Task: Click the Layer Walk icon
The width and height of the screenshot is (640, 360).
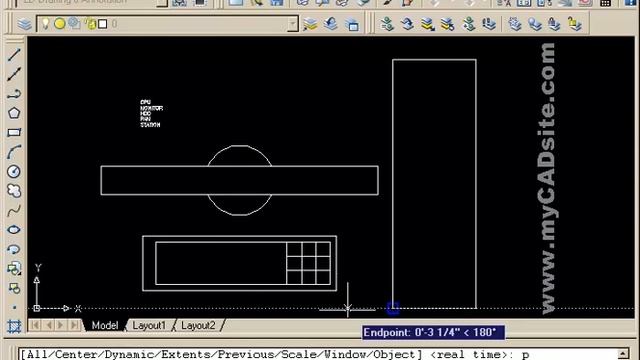Action: pyautogui.click(x=489, y=24)
